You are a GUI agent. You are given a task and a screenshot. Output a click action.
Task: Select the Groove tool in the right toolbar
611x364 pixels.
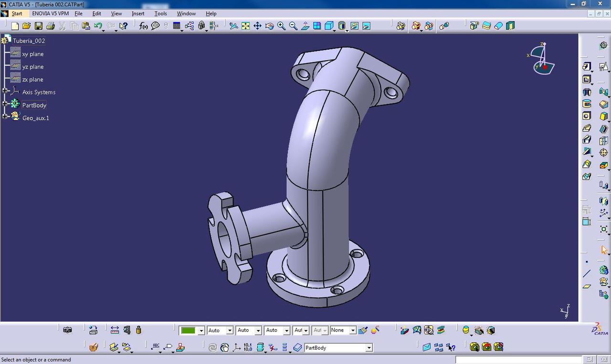click(x=587, y=104)
